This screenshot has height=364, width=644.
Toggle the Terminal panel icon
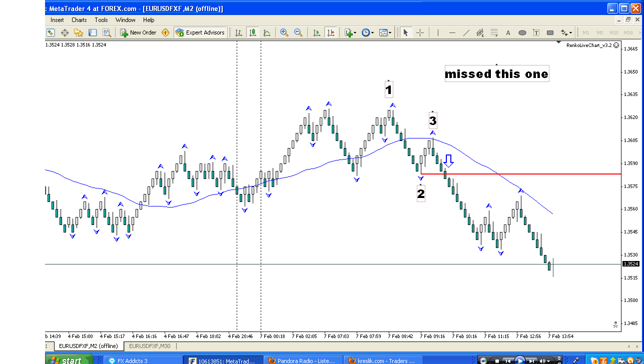click(93, 32)
